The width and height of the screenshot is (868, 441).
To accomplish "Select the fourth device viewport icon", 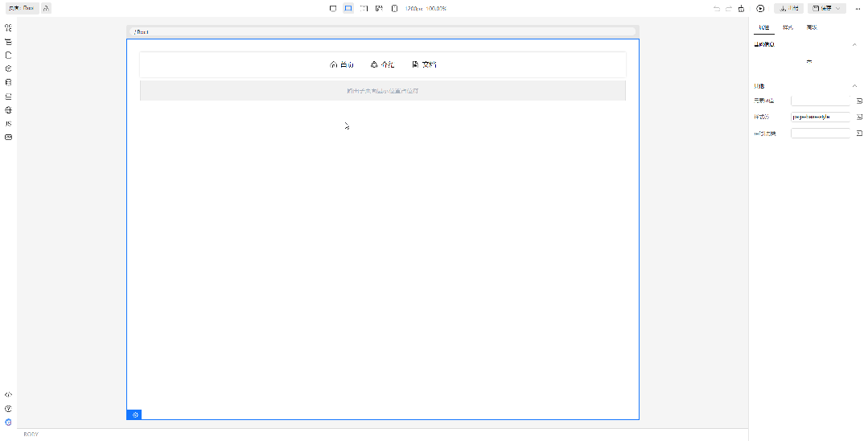I will 379,8.
